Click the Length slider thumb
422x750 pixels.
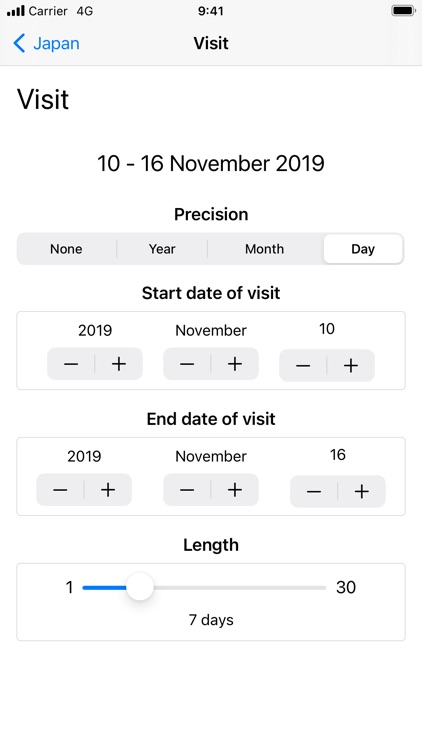(x=140, y=586)
